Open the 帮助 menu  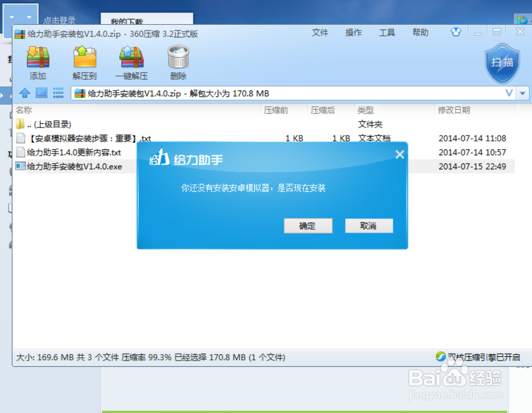point(420,33)
